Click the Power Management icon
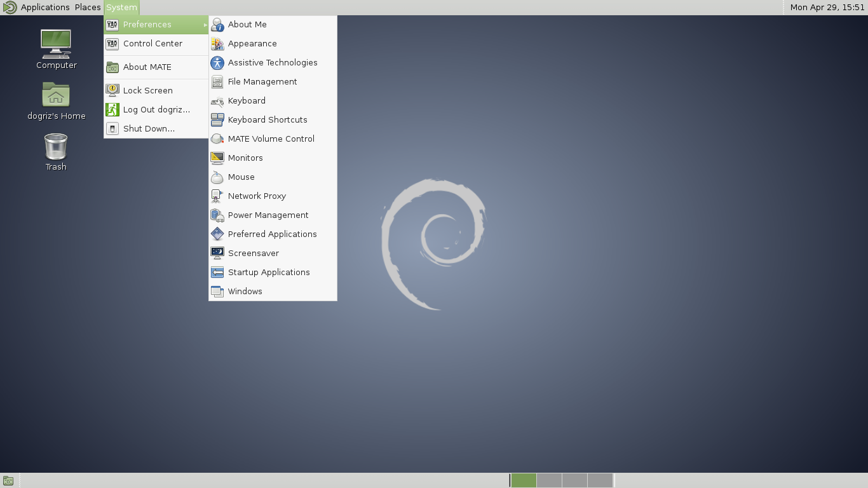Image resolution: width=868 pixels, height=488 pixels. pos(217,215)
